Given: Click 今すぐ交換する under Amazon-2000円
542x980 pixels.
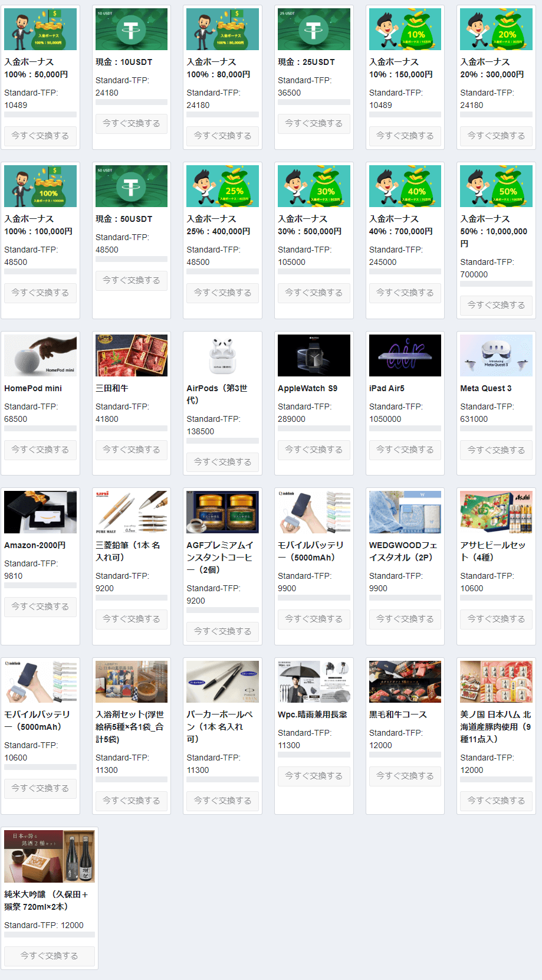Looking at the screenshot, I should (x=40, y=607).
